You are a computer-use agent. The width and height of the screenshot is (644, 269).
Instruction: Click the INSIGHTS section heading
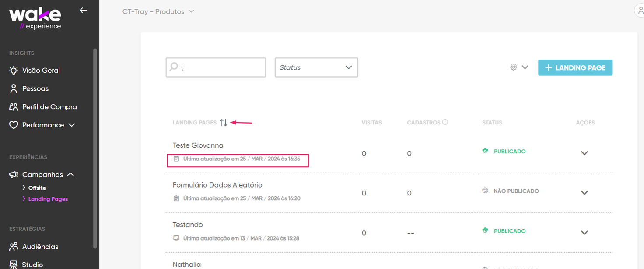(21, 53)
